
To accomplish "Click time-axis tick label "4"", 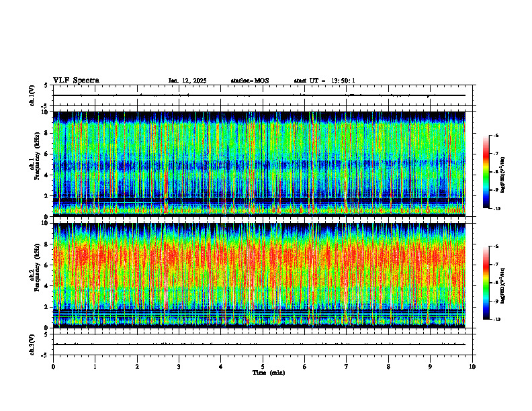I will pos(221,367).
